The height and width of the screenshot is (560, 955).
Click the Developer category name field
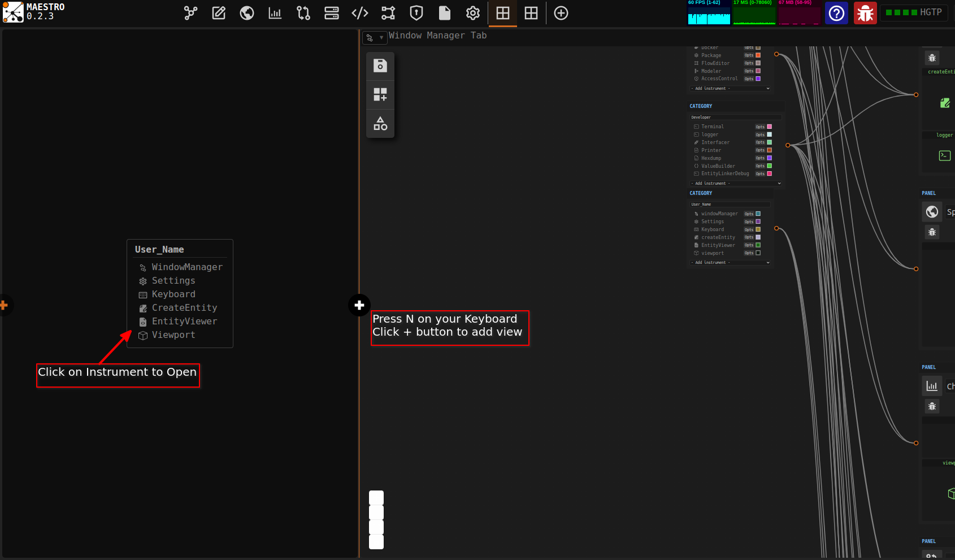pos(736,117)
